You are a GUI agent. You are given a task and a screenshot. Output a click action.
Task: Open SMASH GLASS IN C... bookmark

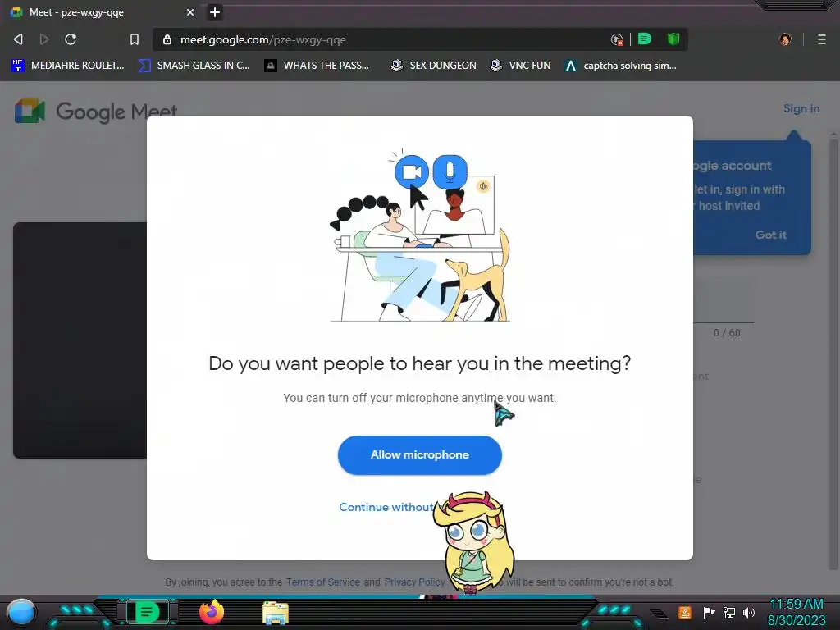(x=194, y=66)
